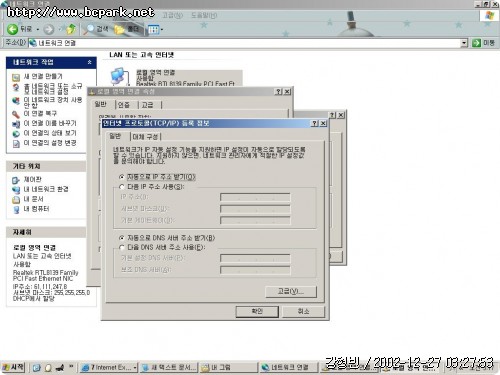500x375 pixels.
Task: Open the 도움말(H) menu
Action: pos(204,15)
